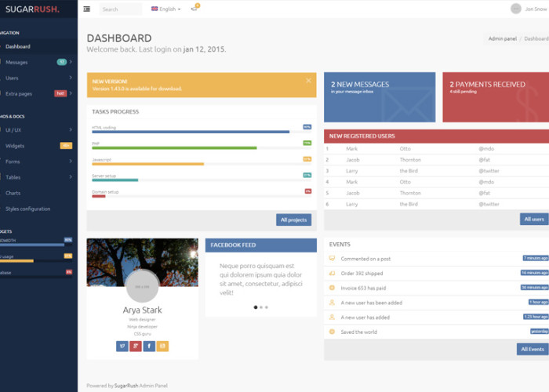Click user icon beside A new user has added
The width and height of the screenshot is (549, 392).
[332, 317]
